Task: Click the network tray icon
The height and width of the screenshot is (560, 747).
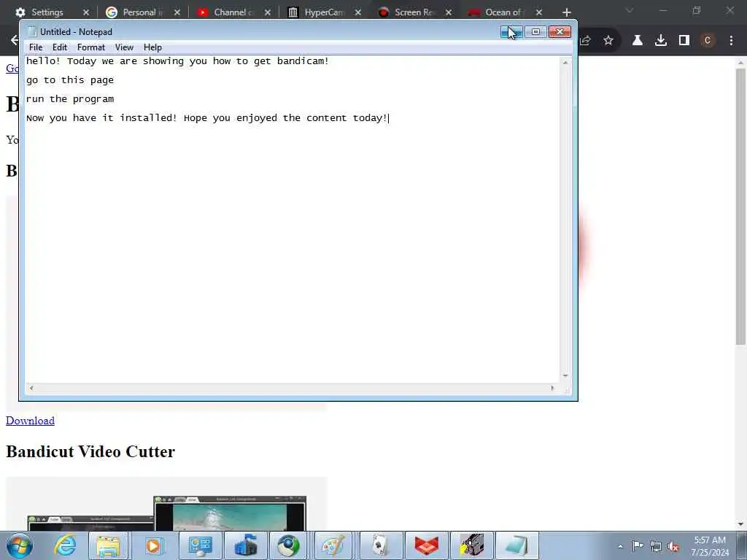Action: tap(656, 546)
